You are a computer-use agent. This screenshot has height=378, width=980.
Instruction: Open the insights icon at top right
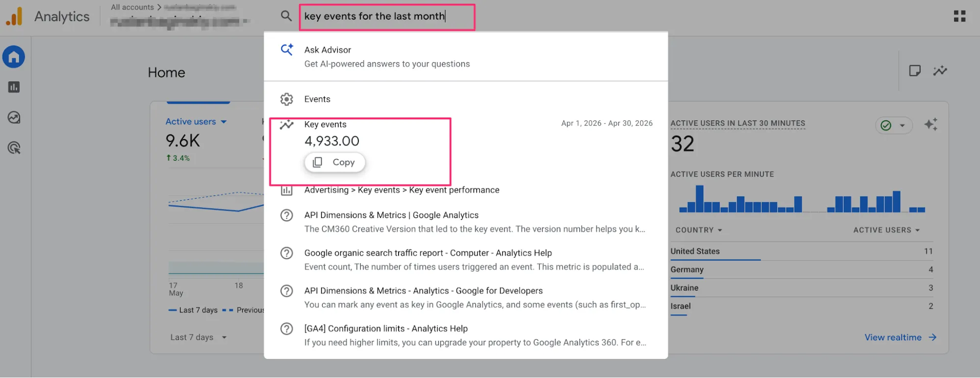tap(940, 71)
